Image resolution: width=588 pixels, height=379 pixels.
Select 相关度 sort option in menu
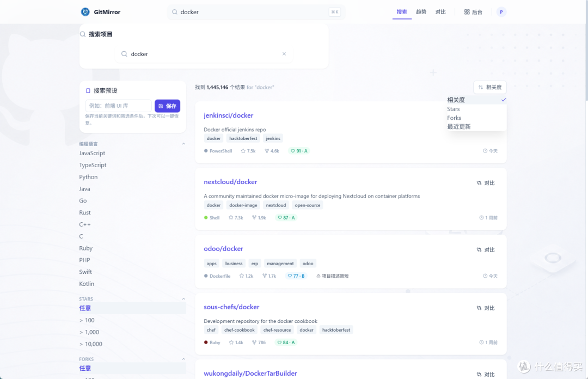tap(476, 100)
